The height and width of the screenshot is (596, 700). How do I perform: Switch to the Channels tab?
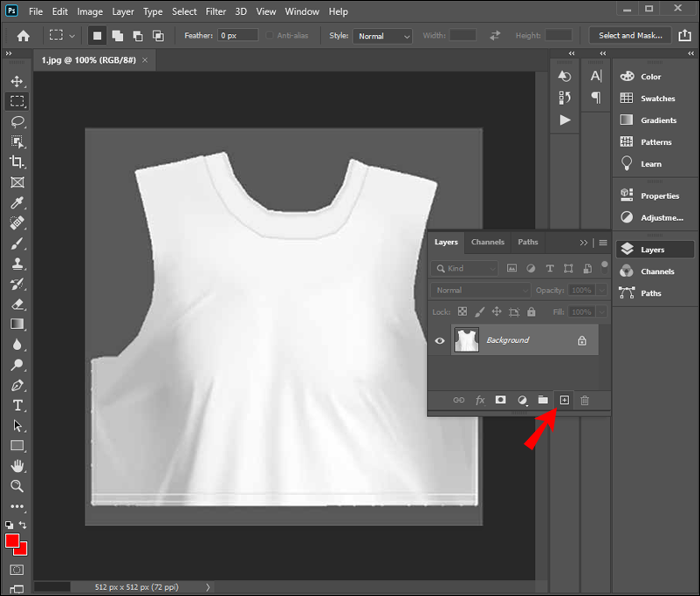coord(487,243)
